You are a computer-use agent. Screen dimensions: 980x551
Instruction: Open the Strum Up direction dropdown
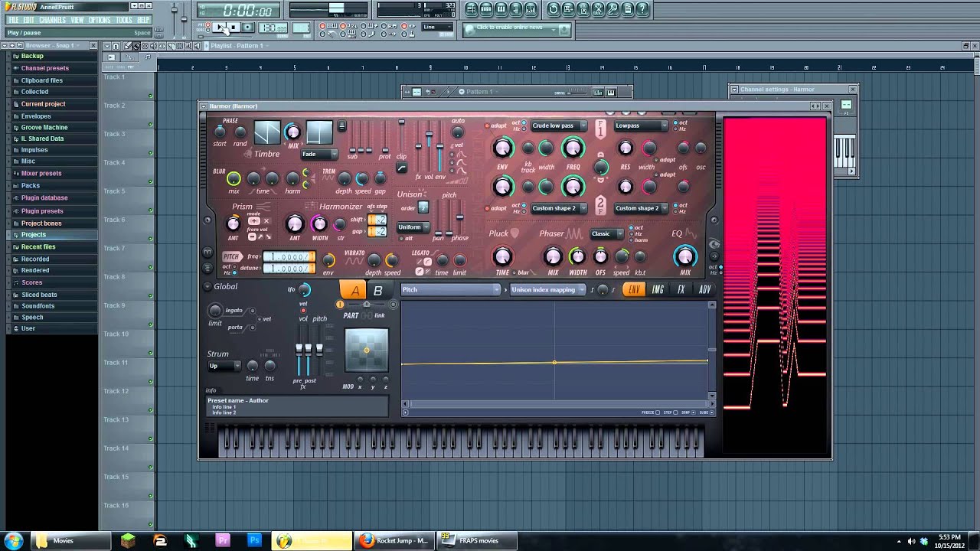(x=224, y=366)
